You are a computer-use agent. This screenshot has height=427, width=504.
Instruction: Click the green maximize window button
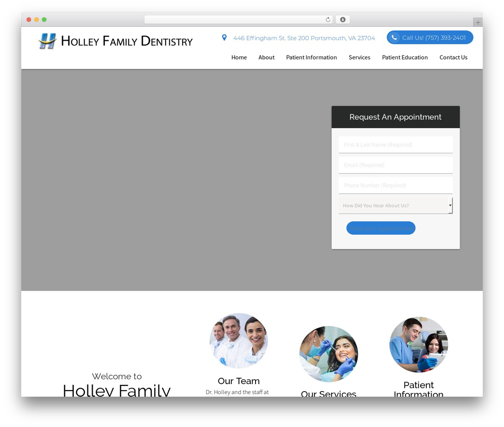coord(44,20)
